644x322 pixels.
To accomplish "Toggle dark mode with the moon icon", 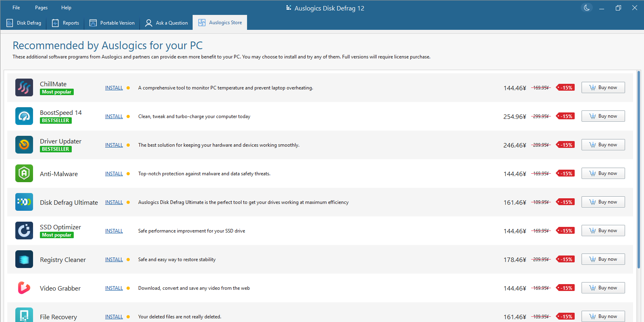I will point(587,8).
